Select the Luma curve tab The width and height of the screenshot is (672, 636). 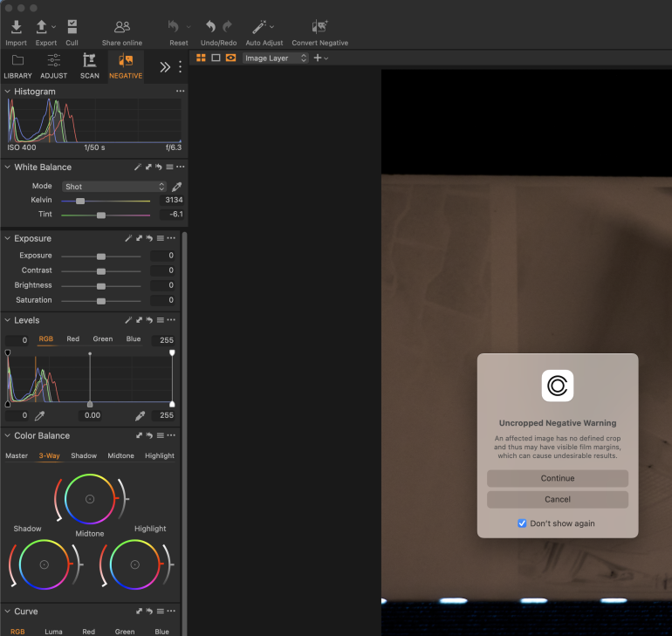click(53, 632)
